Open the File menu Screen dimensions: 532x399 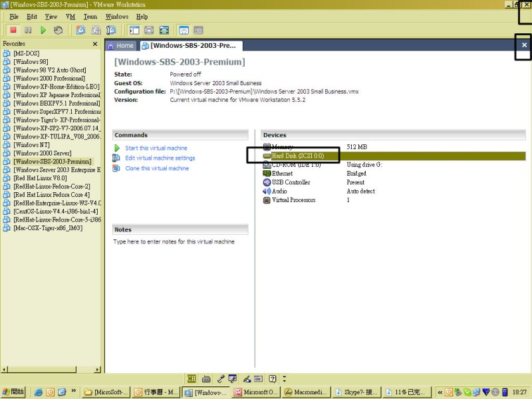coord(14,17)
